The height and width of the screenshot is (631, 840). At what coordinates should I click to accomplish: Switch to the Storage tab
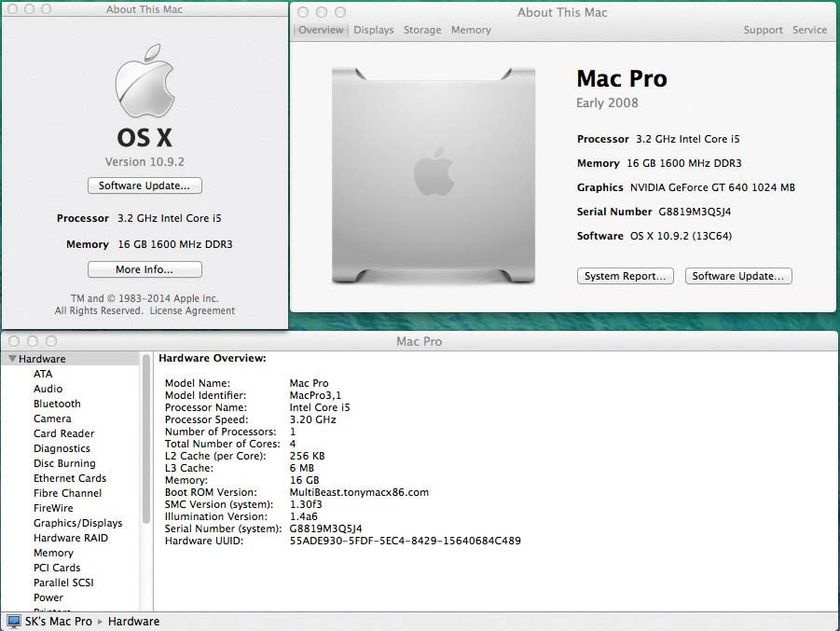click(422, 30)
